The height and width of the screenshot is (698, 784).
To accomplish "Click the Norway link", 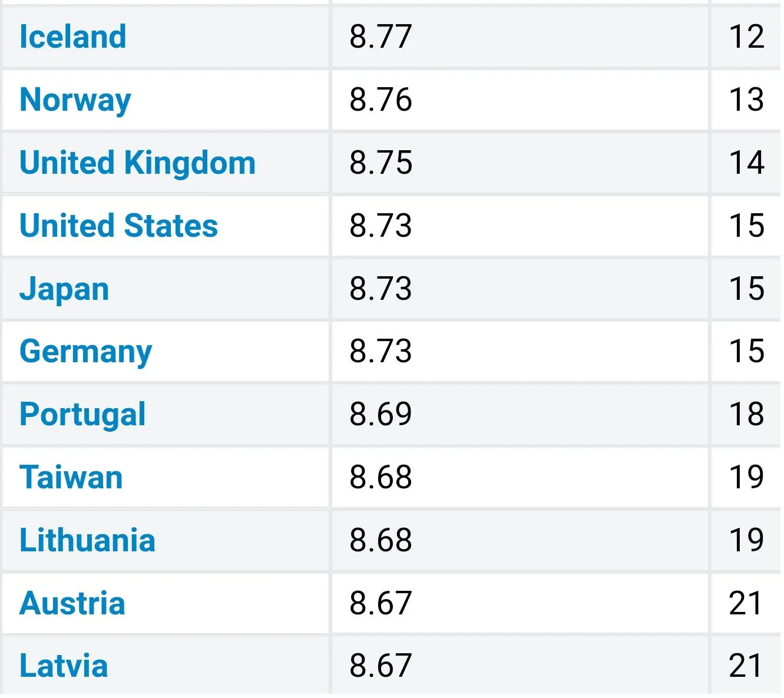I will [x=75, y=100].
